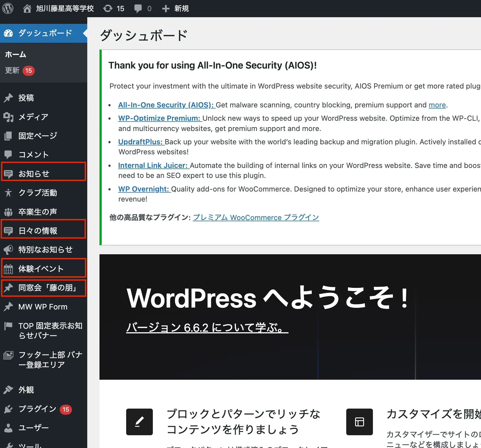Click the group icon beside 卒業生の声
The width and height of the screenshot is (481, 448).
[8, 212]
